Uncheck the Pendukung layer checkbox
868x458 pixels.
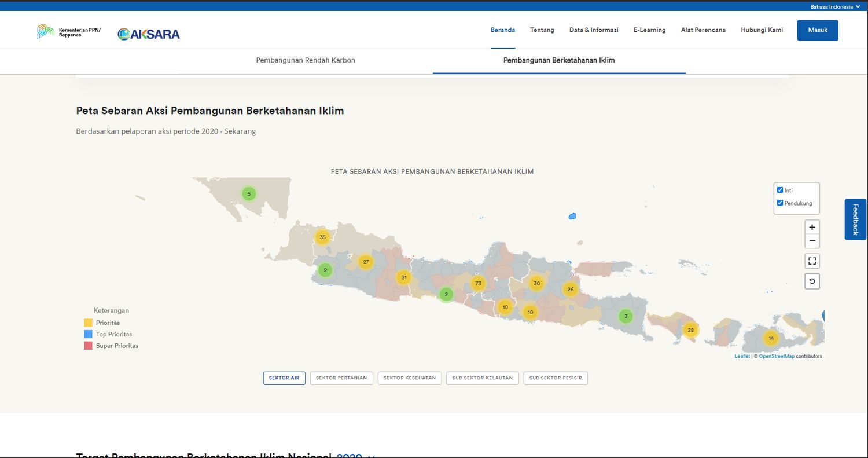[780, 203]
